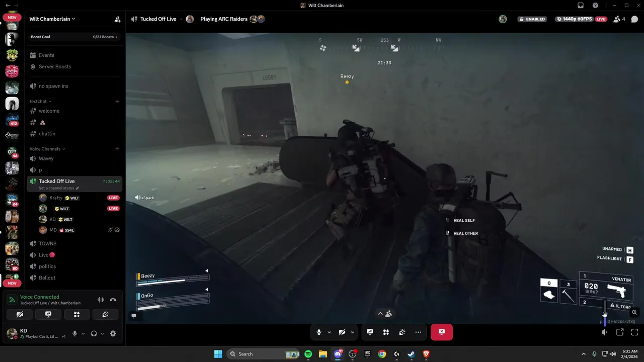Expand the Wilt Chamberlain server menu

52,19
